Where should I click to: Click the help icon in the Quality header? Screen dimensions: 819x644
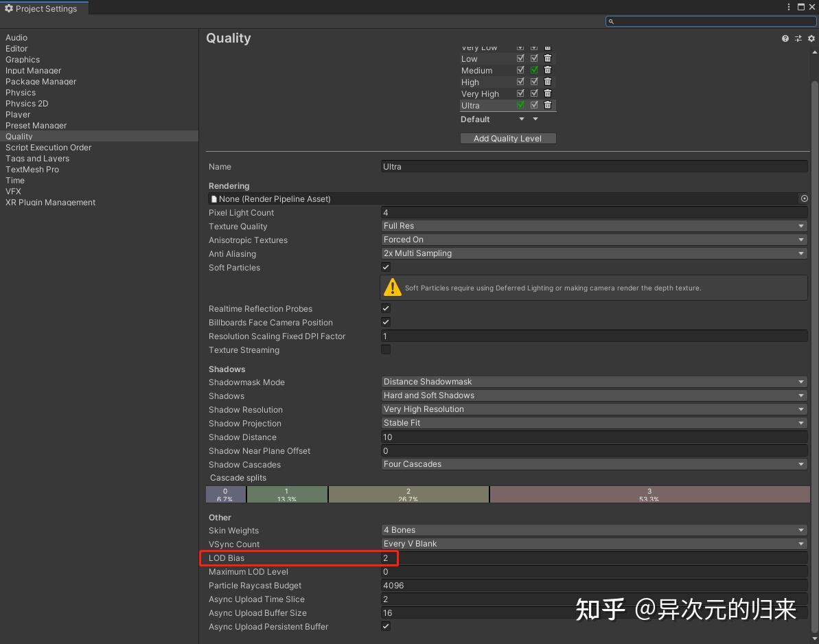(x=785, y=38)
